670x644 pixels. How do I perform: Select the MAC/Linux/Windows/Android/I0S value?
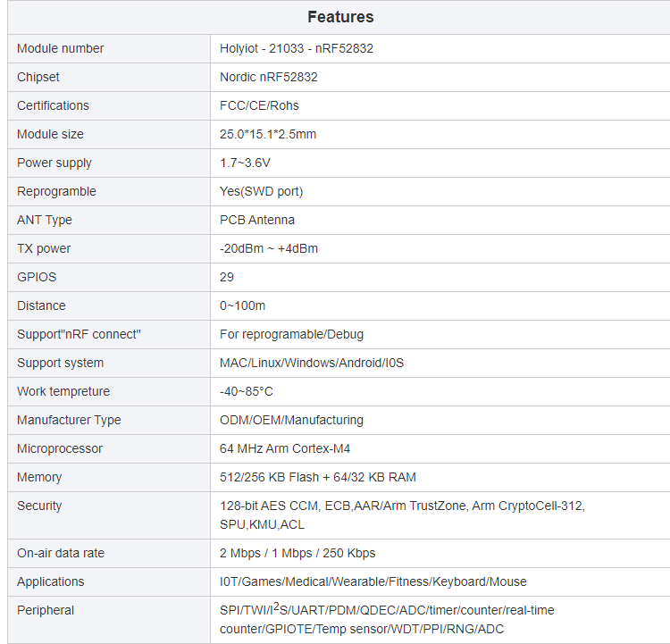(x=312, y=363)
